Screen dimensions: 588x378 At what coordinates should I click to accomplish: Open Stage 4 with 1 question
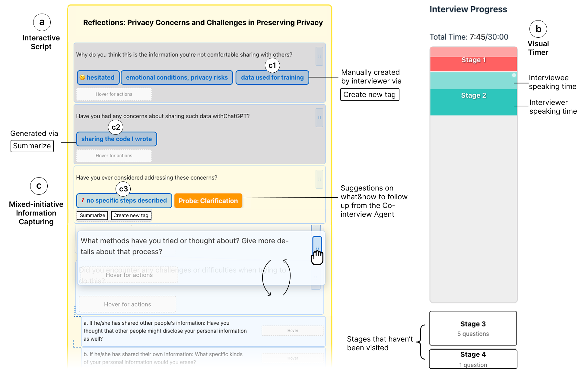tap(473, 359)
